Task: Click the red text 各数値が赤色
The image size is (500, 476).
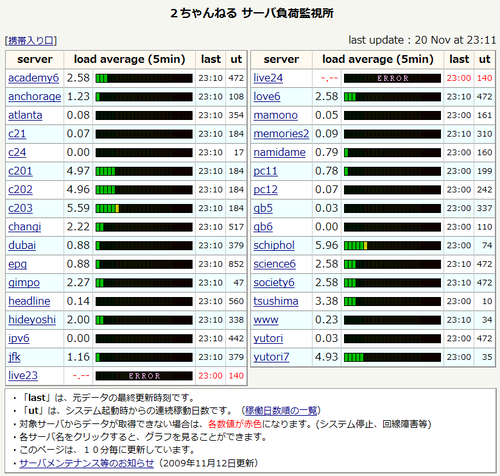Action: point(235,424)
